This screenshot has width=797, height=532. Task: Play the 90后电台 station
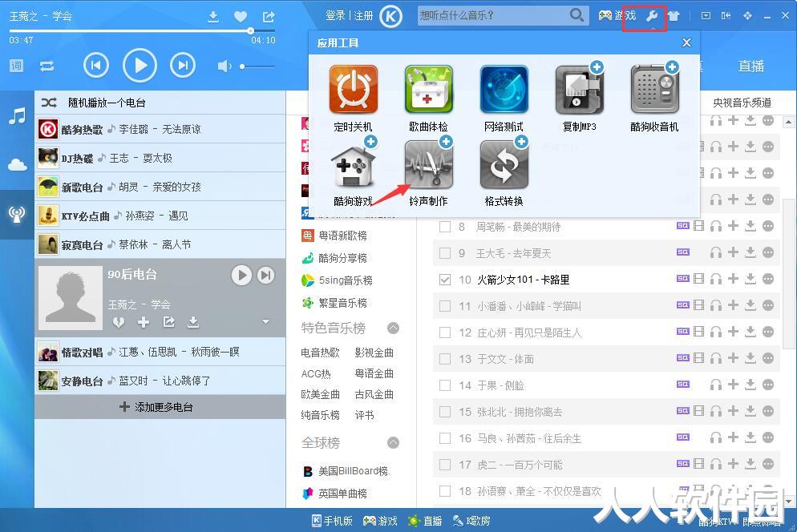(241, 276)
